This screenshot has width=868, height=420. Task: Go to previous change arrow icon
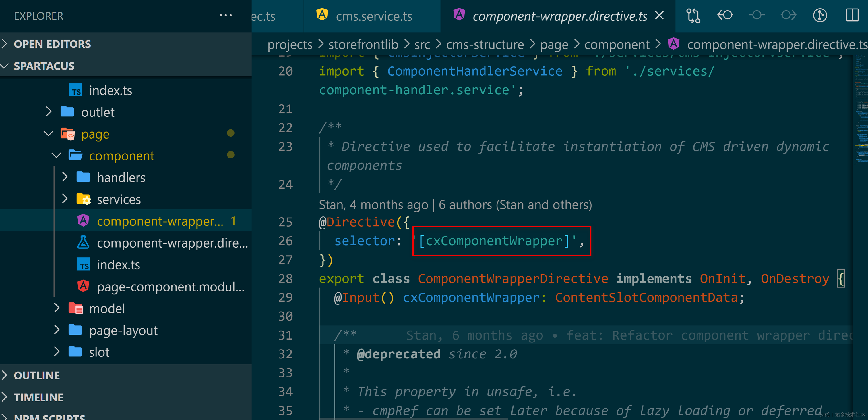(x=725, y=15)
